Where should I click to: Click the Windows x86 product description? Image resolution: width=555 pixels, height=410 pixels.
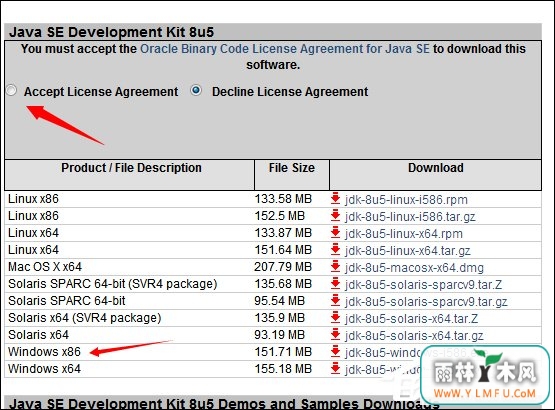[x=44, y=352]
